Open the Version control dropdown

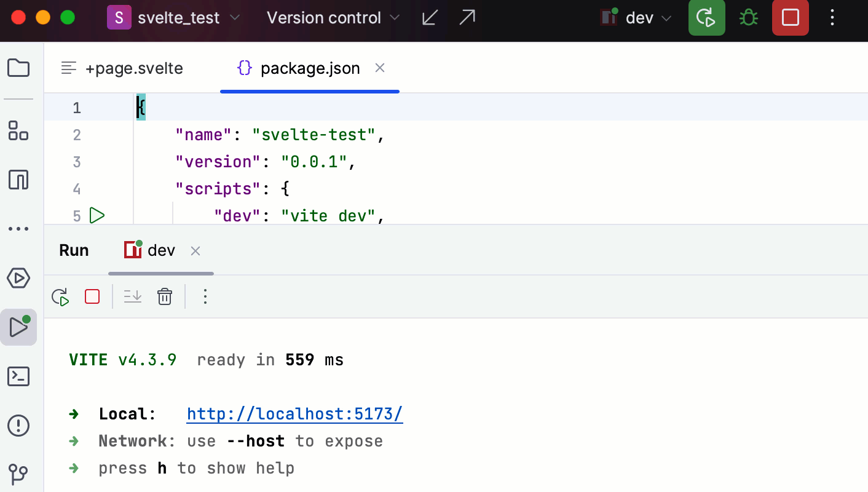(333, 18)
